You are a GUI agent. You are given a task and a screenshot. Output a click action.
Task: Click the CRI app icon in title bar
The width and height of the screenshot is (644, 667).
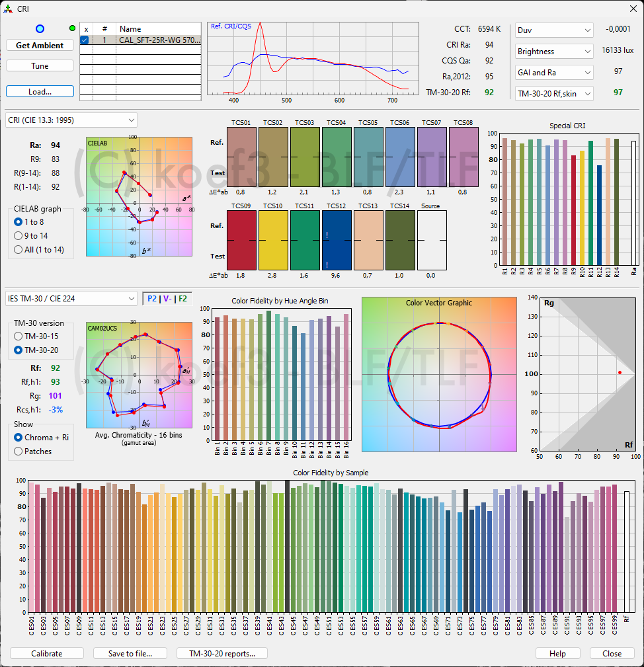tap(8, 9)
